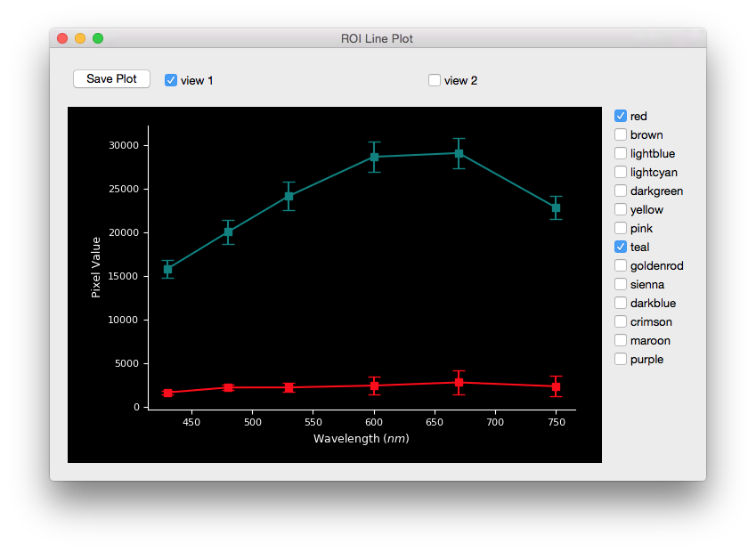Toggle the lightcyan ROI checkbox

click(x=621, y=172)
